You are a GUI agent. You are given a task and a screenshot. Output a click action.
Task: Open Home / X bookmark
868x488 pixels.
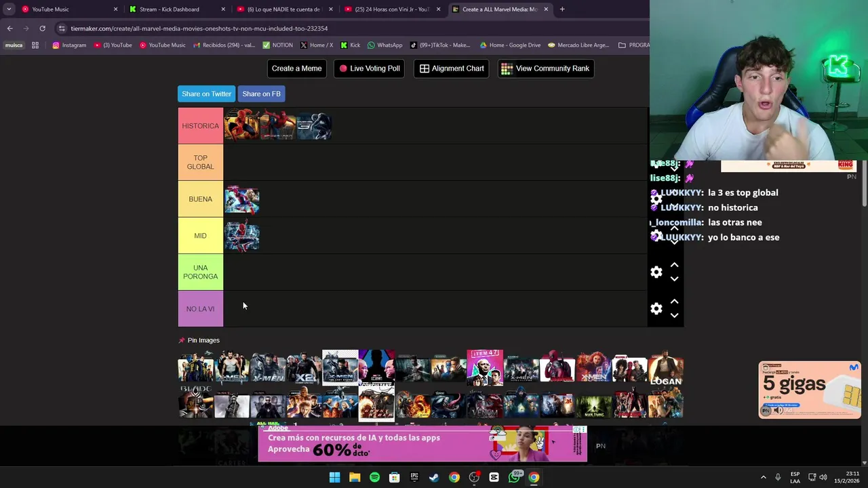pos(316,45)
